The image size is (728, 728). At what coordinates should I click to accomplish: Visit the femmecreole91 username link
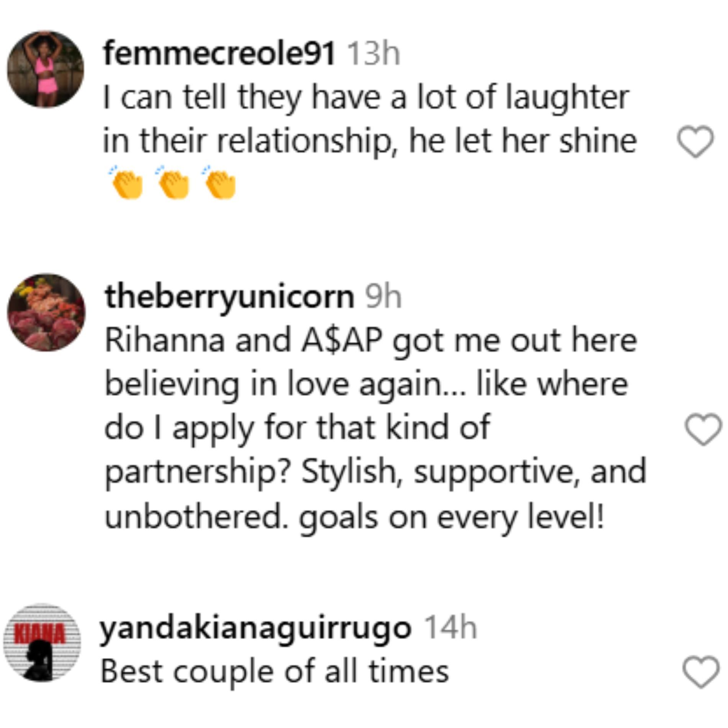coord(219,54)
